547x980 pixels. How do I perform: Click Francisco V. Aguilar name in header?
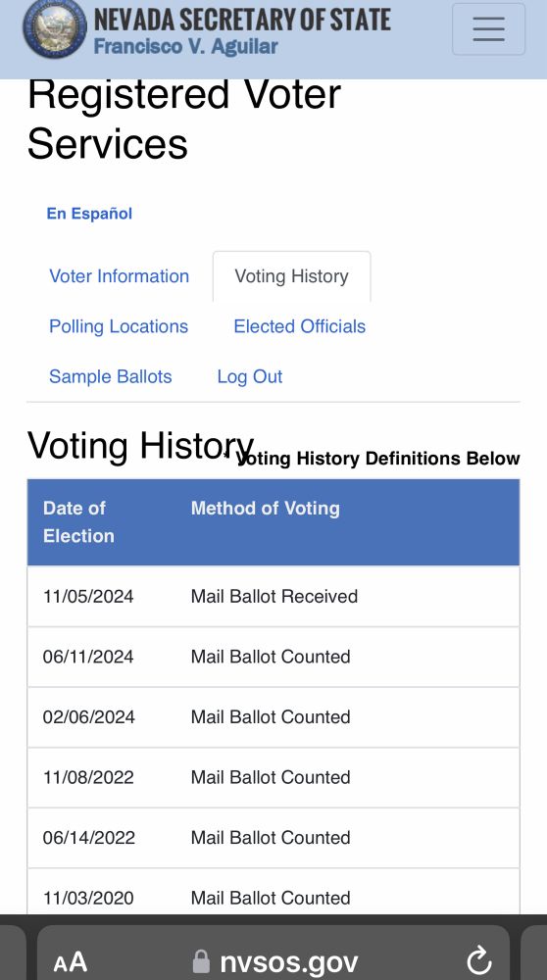point(185,46)
